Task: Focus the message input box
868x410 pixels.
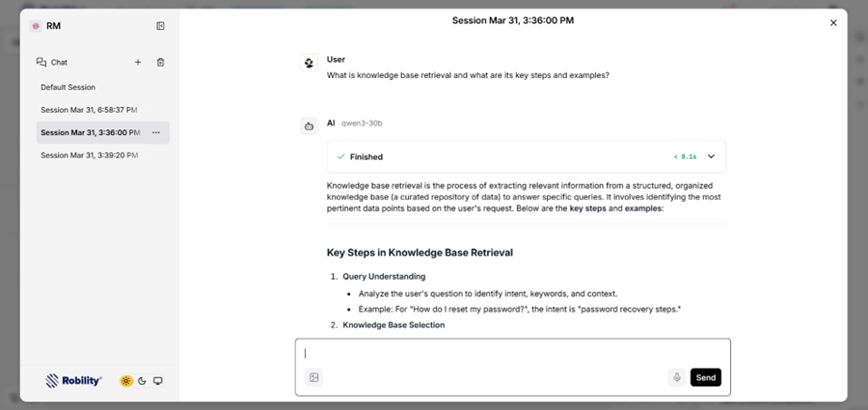Action: (x=511, y=353)
